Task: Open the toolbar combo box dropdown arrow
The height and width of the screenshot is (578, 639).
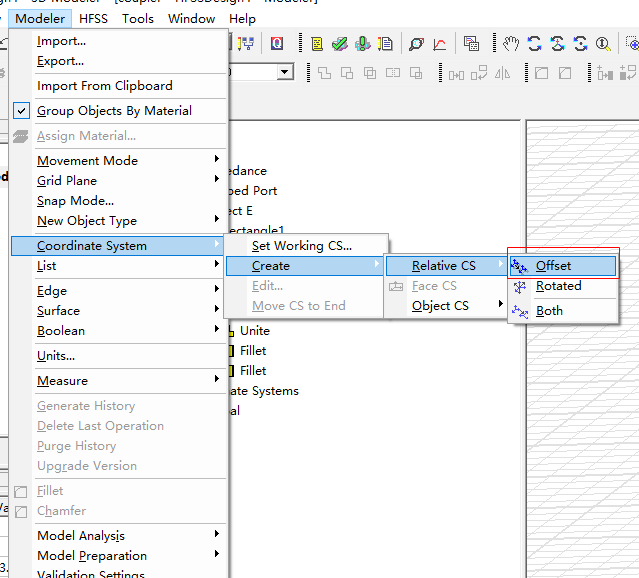Action: [285, 73]
